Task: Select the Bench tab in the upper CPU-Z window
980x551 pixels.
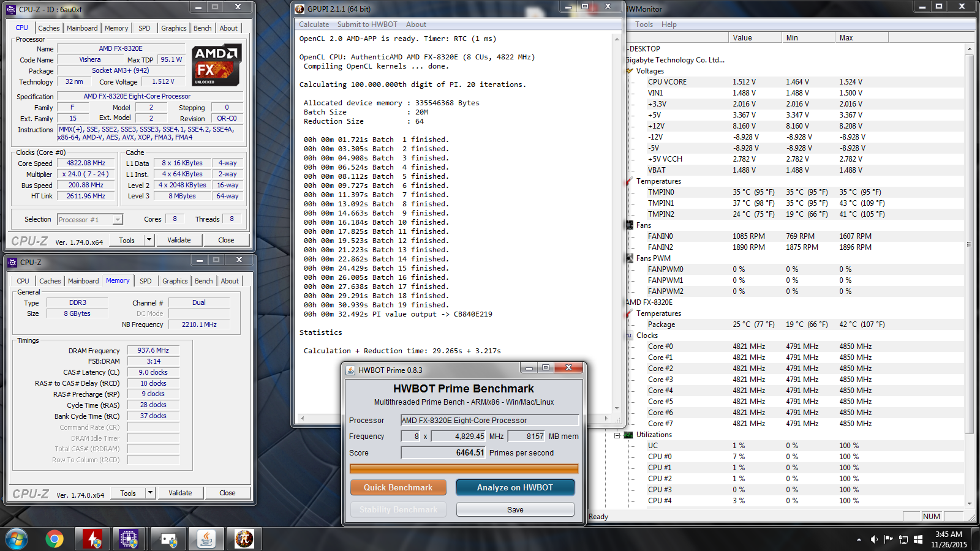Action: [x=203, y=28]
